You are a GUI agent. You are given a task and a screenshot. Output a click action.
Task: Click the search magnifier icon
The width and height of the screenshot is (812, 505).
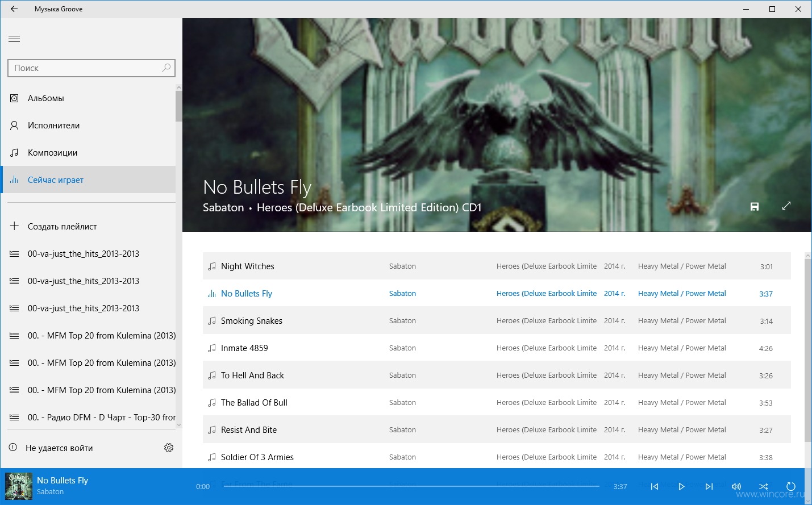pos(166,68)
